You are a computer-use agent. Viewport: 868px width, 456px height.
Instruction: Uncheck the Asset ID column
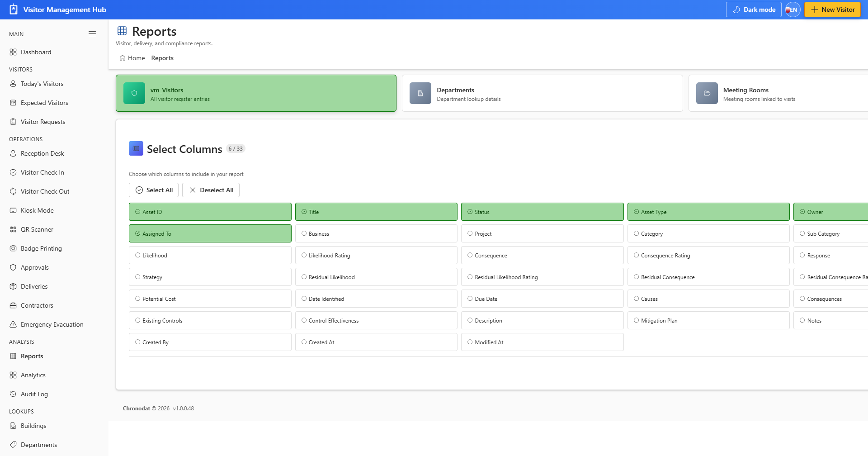click(210, 212)
